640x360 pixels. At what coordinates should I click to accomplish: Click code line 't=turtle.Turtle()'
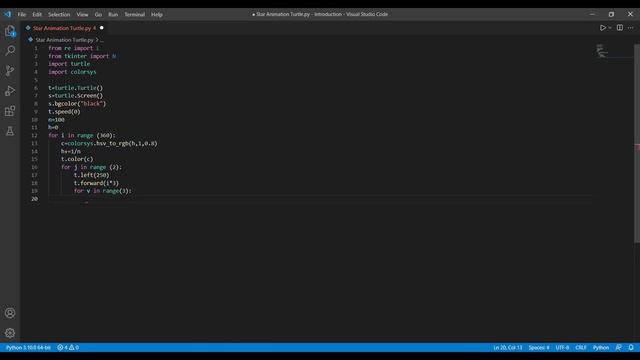[76, 88]
